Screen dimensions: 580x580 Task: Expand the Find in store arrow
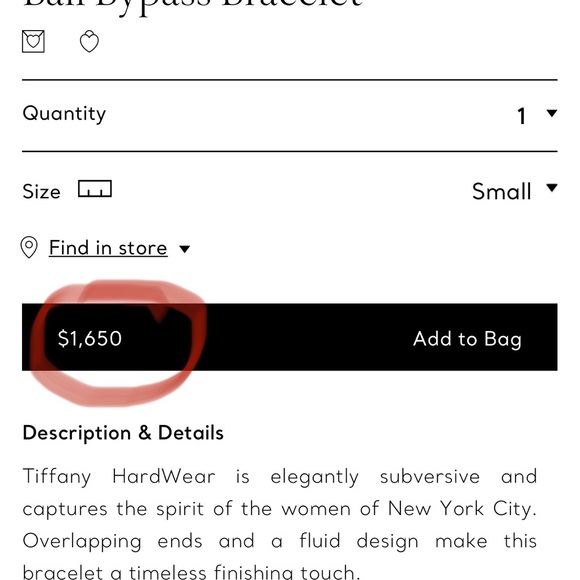[x=185, y=249]
